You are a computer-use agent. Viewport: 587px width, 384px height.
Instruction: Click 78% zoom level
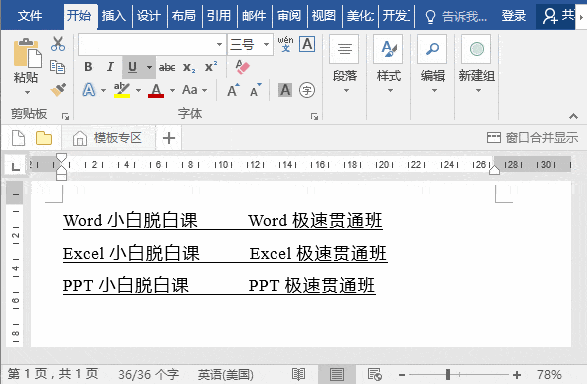tap(549, 375)
